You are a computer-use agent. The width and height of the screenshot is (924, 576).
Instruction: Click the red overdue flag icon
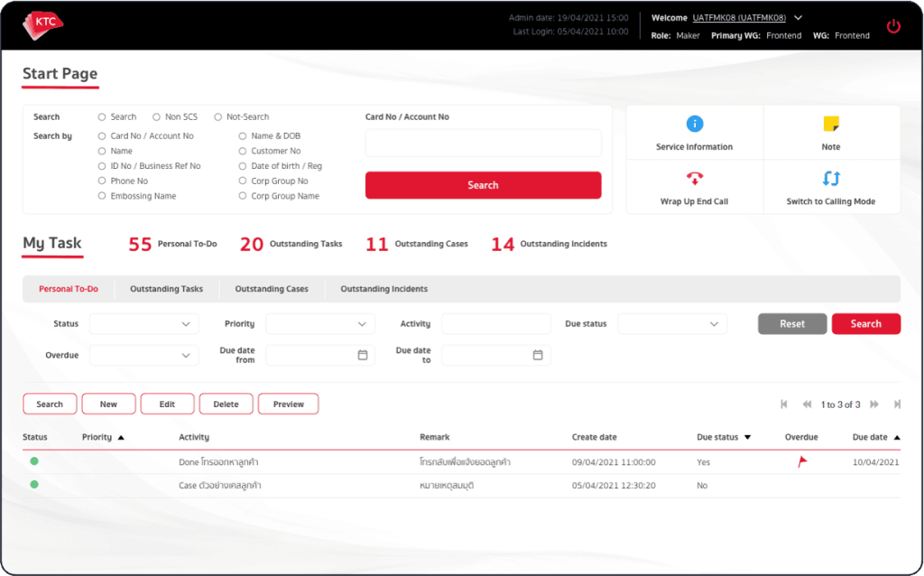pos(802,461)
